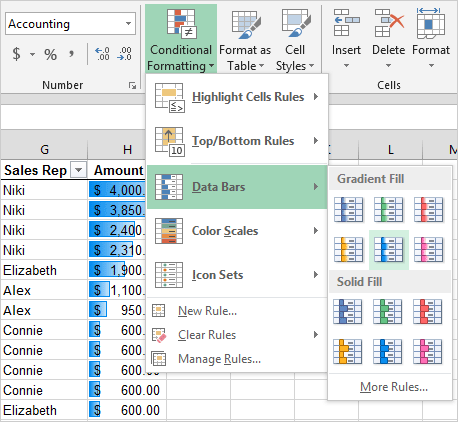Open the Conditional Formatting dropdown
This screenshot has width=458, height=422.
181,39
